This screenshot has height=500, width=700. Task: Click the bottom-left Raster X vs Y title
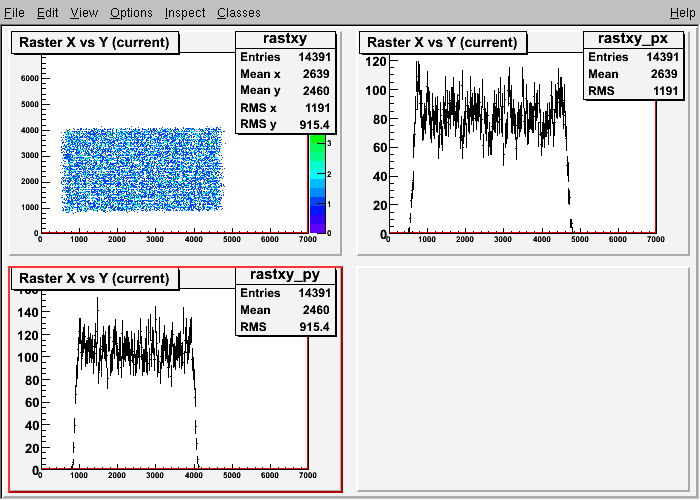(x=95, y=278)
